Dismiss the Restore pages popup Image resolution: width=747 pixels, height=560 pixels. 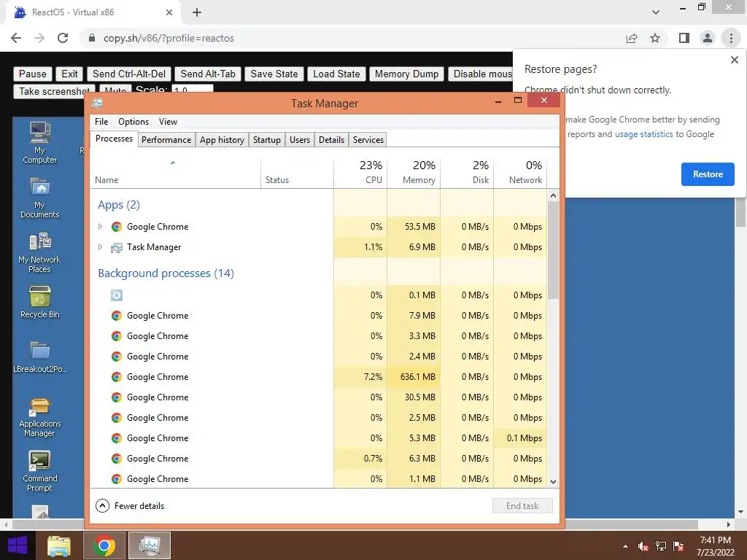pos(734,60)
